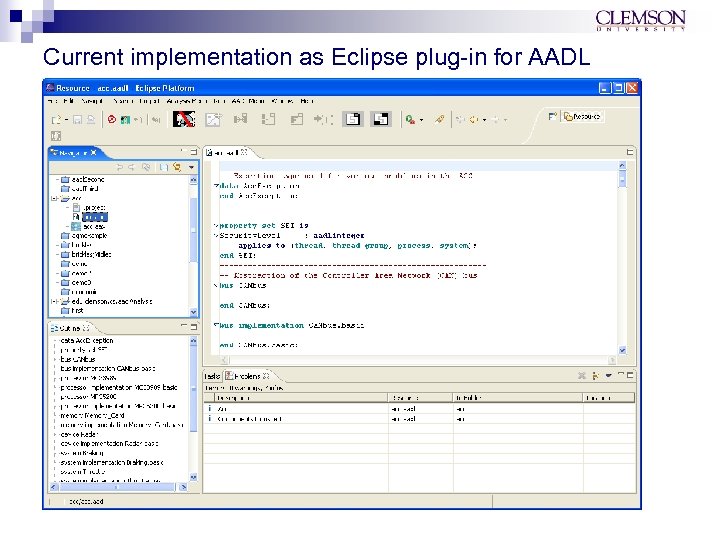720x540 pixels.
Task: Click Navigator's Up one level icon
Action: [146, 167]
